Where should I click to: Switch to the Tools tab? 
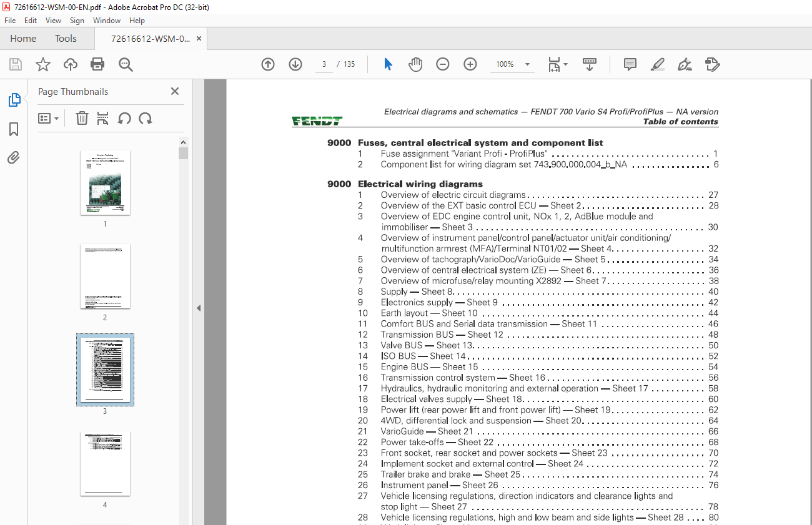66,39
